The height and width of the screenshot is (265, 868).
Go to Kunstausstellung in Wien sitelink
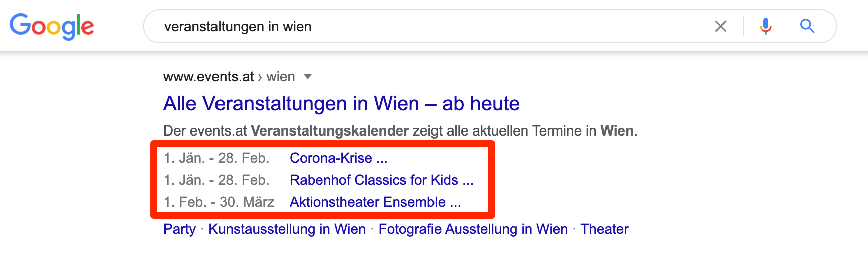tap(287, 229)
